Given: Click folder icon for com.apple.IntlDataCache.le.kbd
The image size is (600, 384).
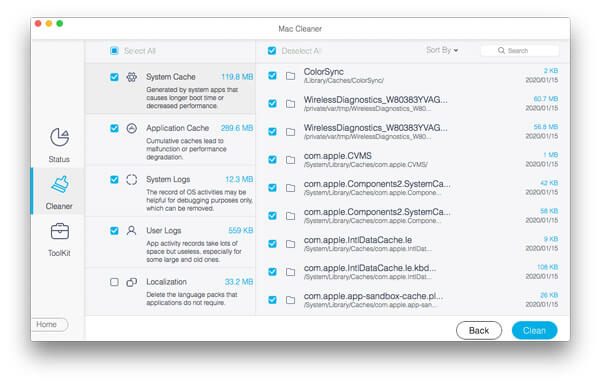Looking at the screenshot, I should (x=290, y=272).
